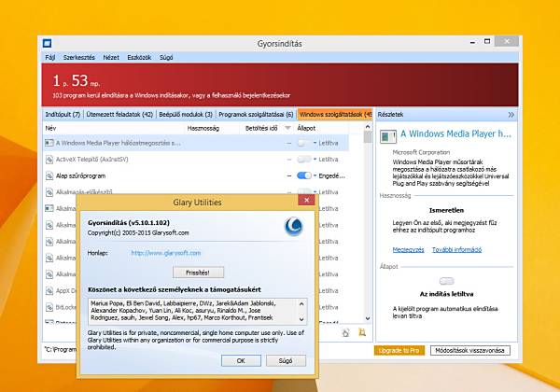Click the ActiveX Telepítő row icon
This screenshot has width=560, height=392.
(49, 160)
